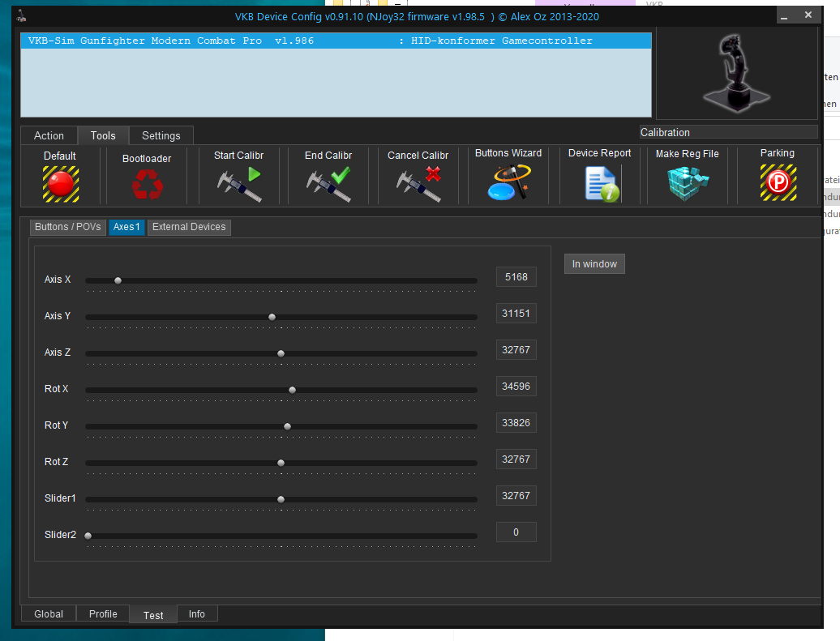Click the Slider2 value field showing 0

[x=516, y=532]
